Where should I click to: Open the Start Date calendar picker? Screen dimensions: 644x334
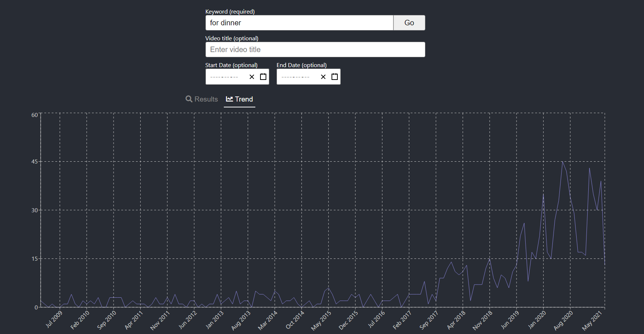coord(263,77)
